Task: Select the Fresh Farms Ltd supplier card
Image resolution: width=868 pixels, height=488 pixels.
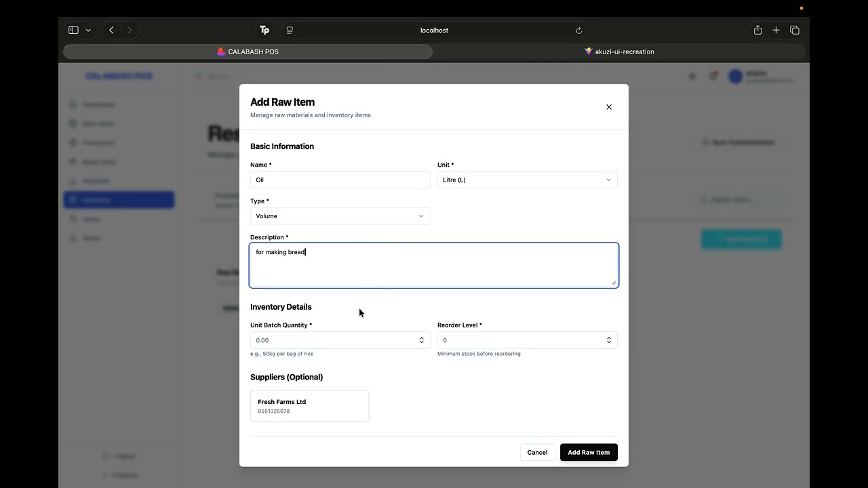Action: pos(310,406)
